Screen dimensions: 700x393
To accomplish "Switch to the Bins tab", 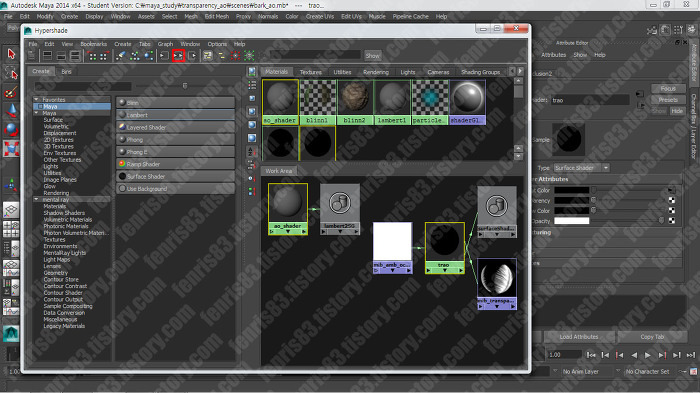I will point(67,71).
